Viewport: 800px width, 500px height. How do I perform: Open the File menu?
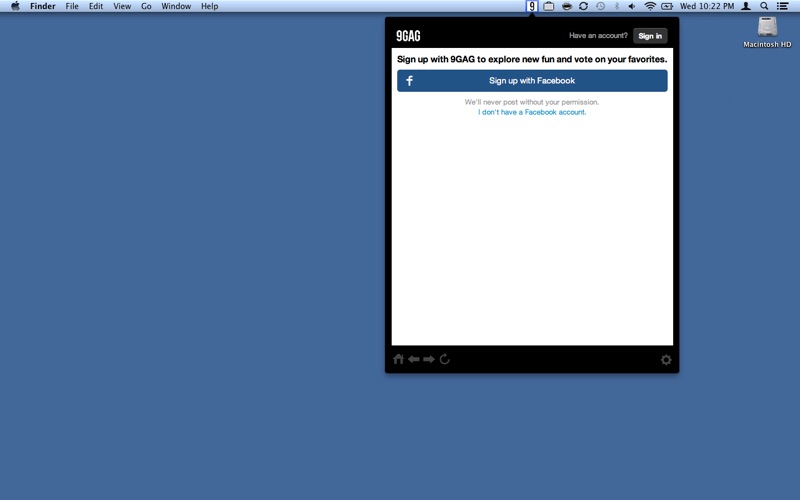pyautogui.click(x=72, y=6)
